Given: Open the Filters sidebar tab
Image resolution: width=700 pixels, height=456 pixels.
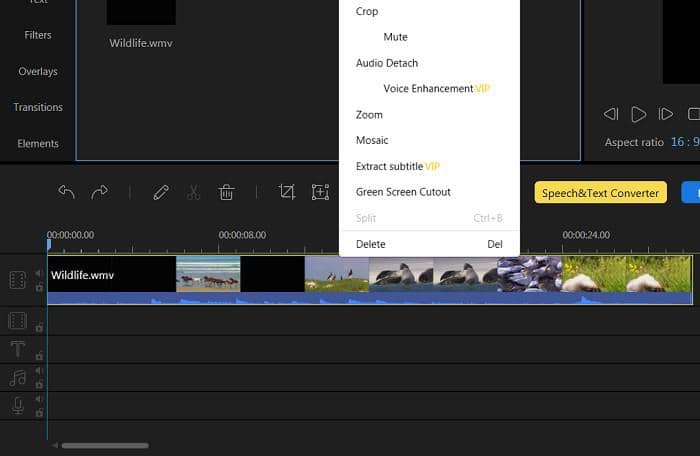Looking at the screenshot, I should [38, 35].
